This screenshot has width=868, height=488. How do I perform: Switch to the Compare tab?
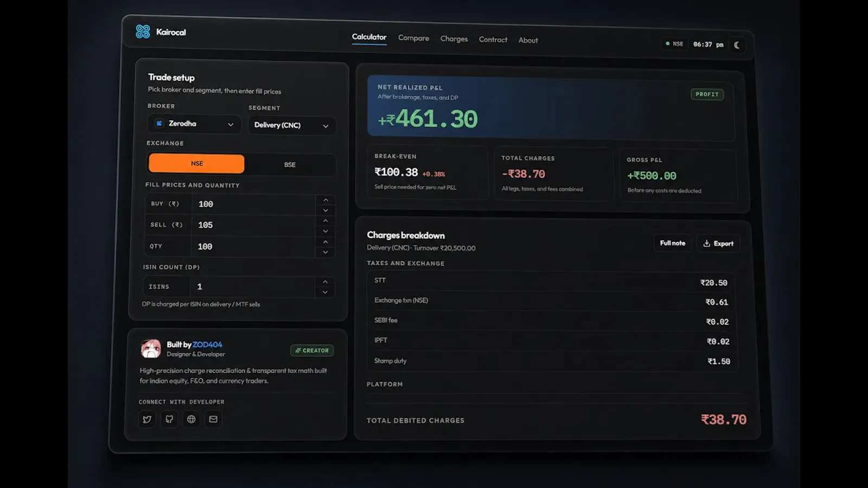pos(413,38)
